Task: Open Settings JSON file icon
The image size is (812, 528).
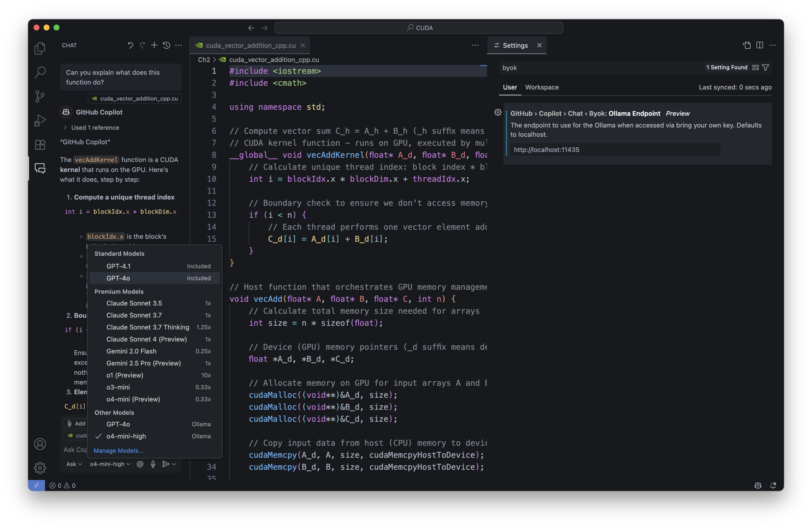Action: [747, 45]
